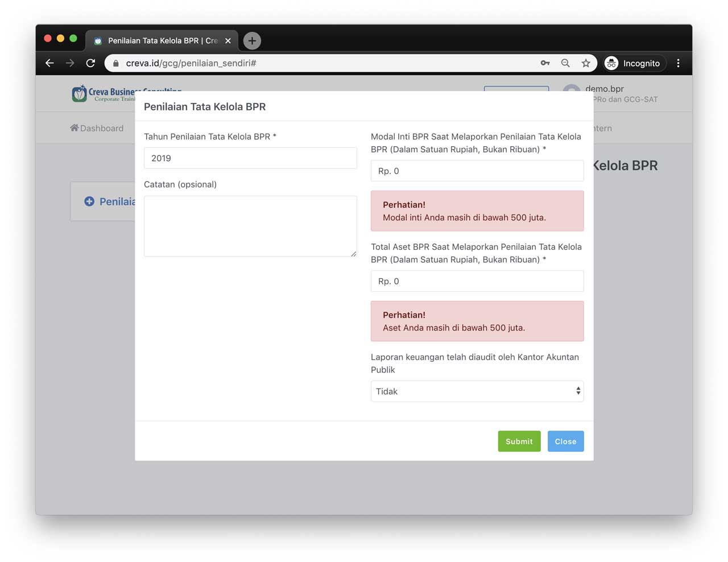Screen dimensions: 728x562
Task: Click the Catatan (opsional) text area
Action: (250, 226)
